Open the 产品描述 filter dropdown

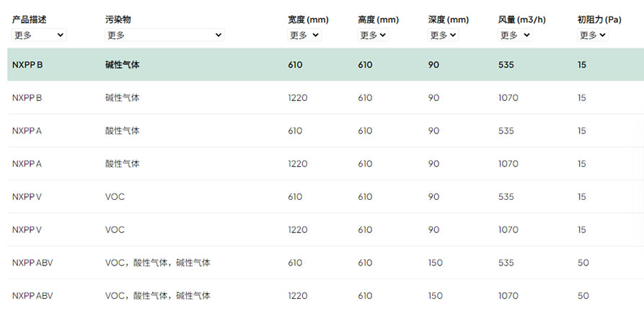39,35
